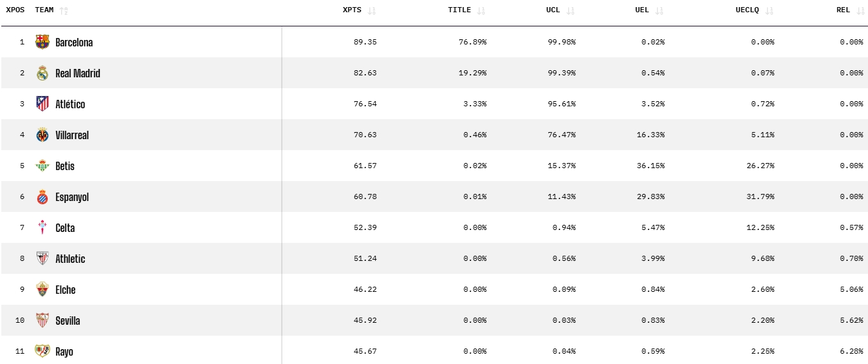Select Barcelona's 89.35 expected points cell

(x=365, y=42)
